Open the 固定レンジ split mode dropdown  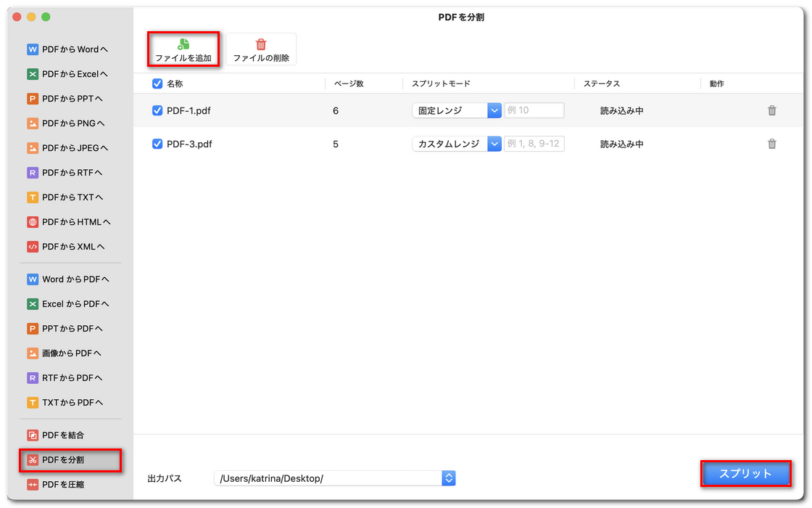(494, 110)
